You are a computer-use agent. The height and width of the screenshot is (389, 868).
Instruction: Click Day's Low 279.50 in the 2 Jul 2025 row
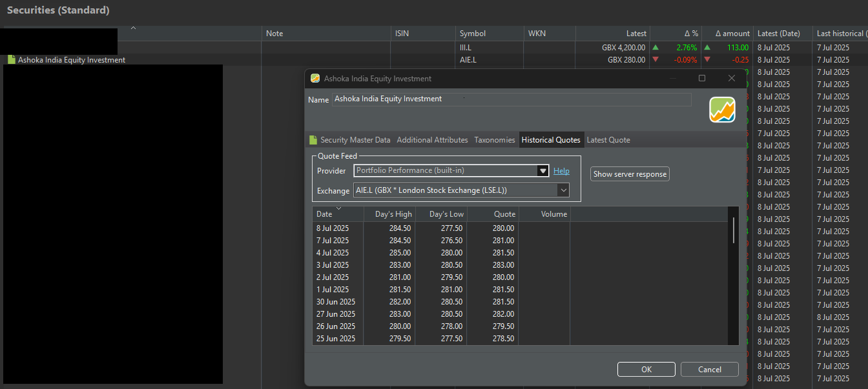point(451,277)
